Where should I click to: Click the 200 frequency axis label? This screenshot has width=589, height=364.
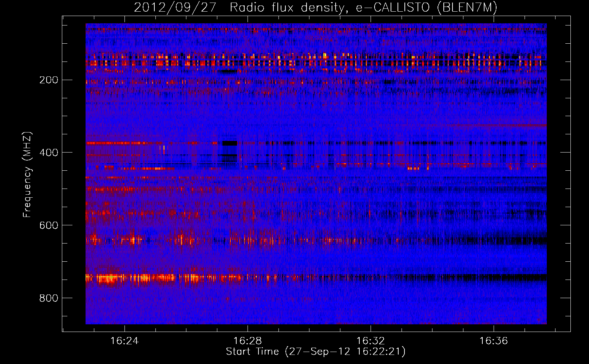coord(49,80)
